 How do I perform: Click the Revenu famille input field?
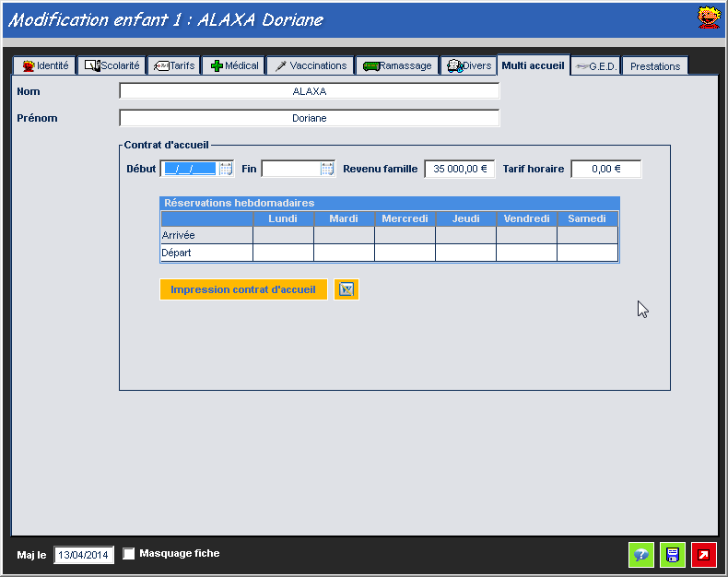pyautogui.click(x=459, y=169)
